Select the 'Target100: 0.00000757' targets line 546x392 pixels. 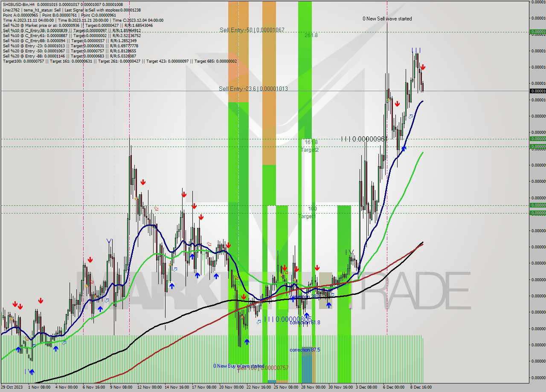(120, 61)
